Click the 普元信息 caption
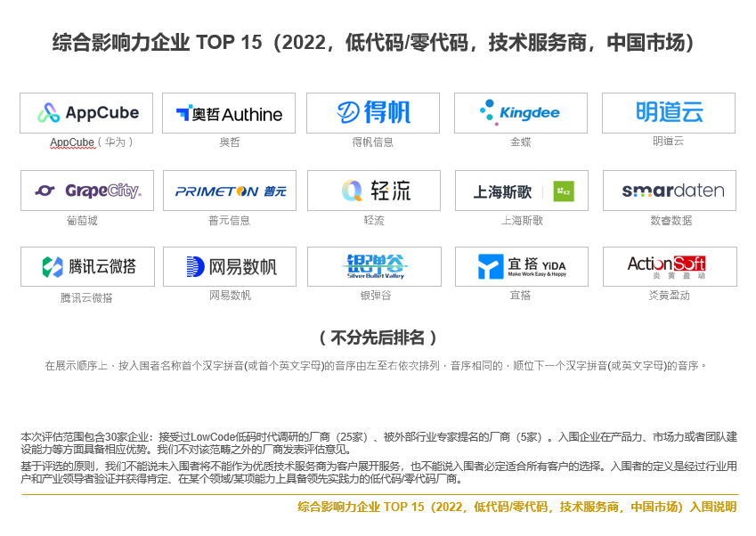The image size is (756, 536). coord(229,221)
